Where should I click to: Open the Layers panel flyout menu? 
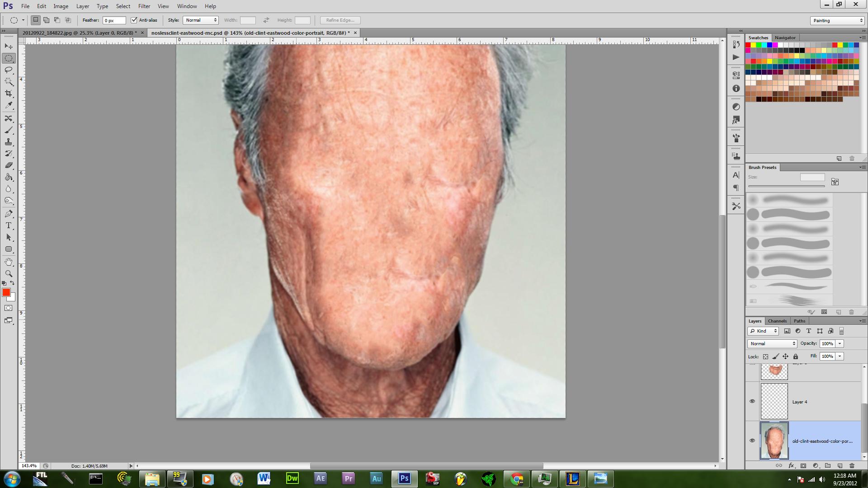862,321
